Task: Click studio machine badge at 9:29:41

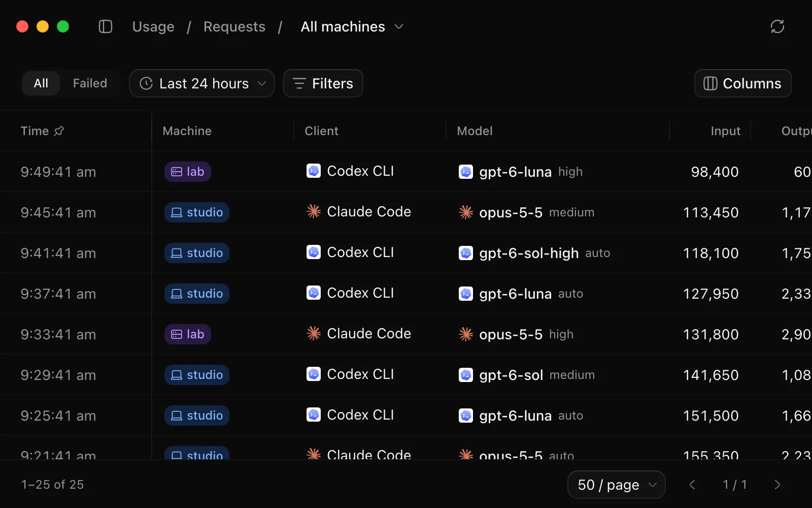Action: point(197,375)
